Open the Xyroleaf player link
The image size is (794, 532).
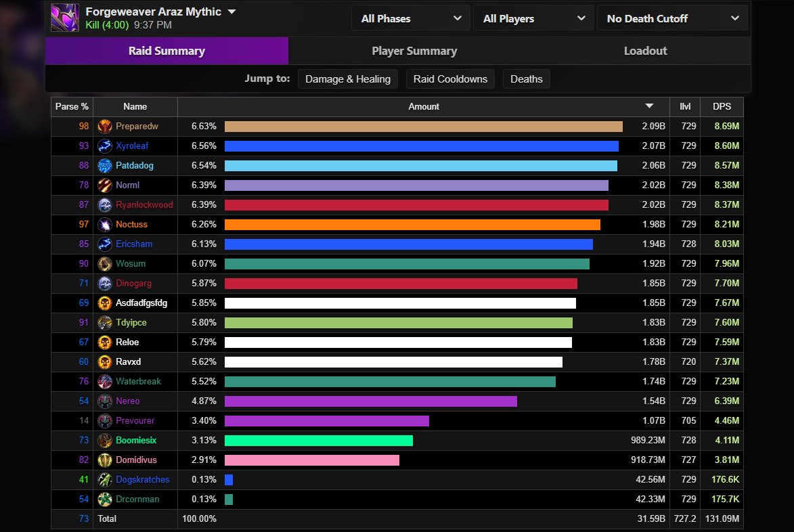(132, 146)
